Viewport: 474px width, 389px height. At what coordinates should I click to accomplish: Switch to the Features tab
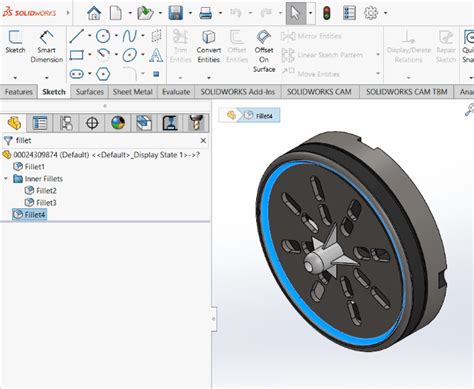pyautogui.click(x=19, y=92)
